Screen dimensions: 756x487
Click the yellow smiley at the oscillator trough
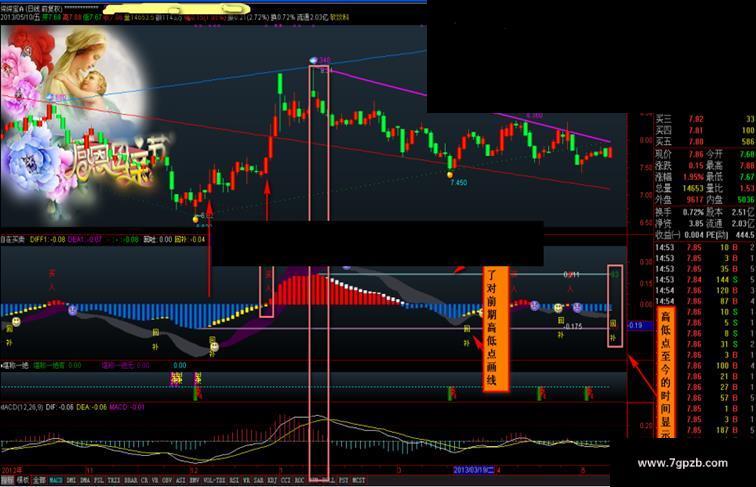point(215,347)
